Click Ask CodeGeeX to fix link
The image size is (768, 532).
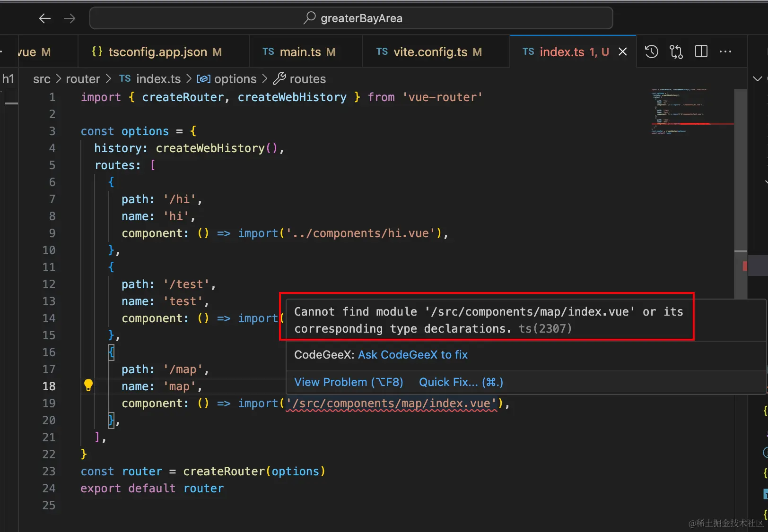413,355
